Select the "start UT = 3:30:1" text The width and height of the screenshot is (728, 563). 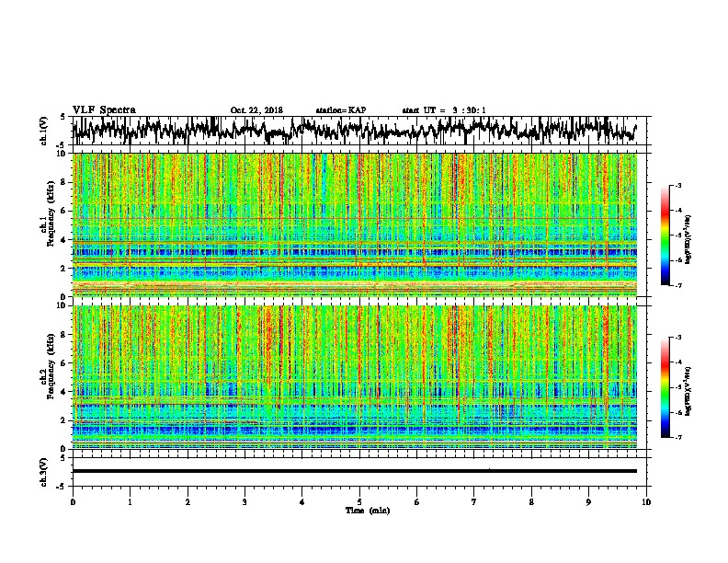(x=444, y=110)
